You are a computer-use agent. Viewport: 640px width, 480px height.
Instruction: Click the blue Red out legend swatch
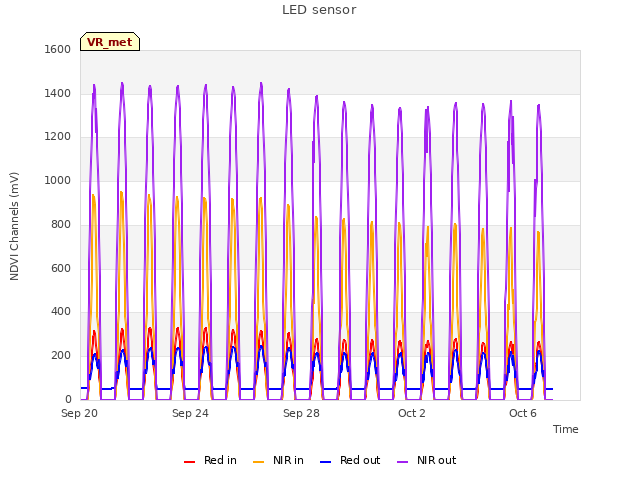point(325,462)
